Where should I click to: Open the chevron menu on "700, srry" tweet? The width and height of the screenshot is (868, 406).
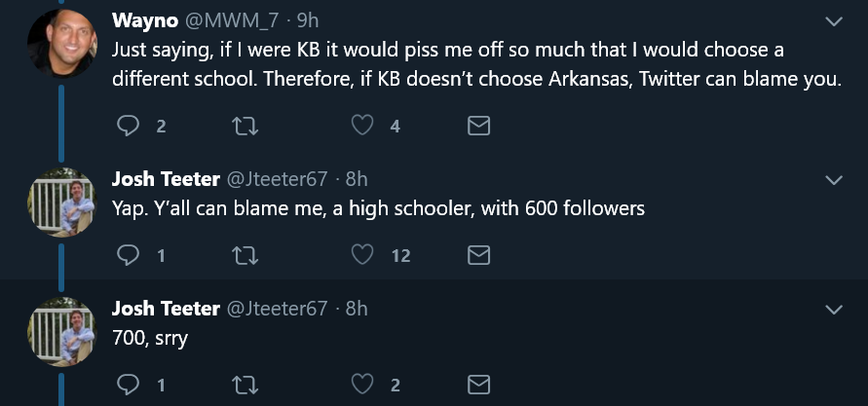834,310
